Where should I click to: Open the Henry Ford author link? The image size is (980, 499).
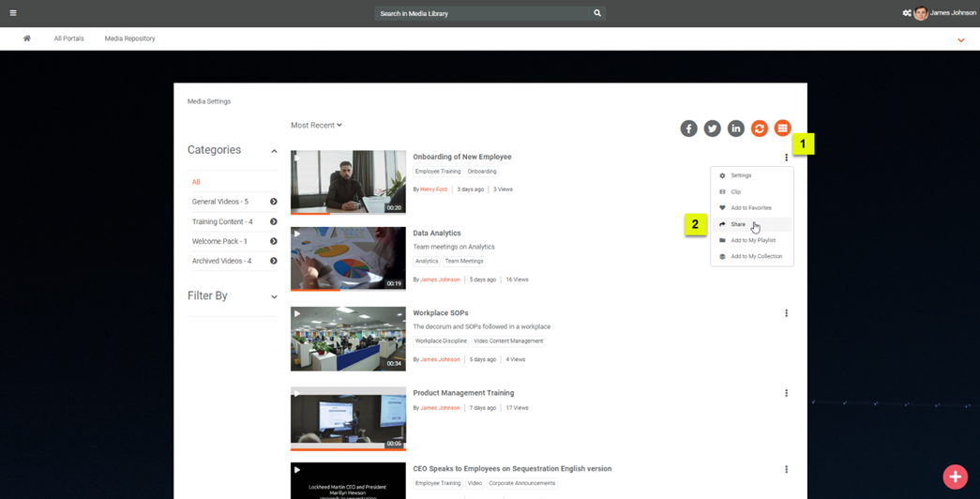click(433, 189)
